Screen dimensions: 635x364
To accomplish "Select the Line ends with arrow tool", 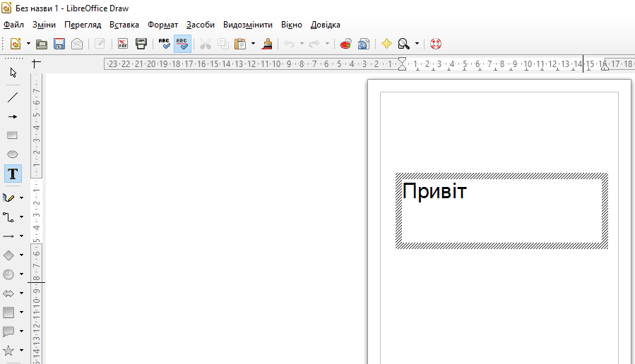I will tap(13, 116).
